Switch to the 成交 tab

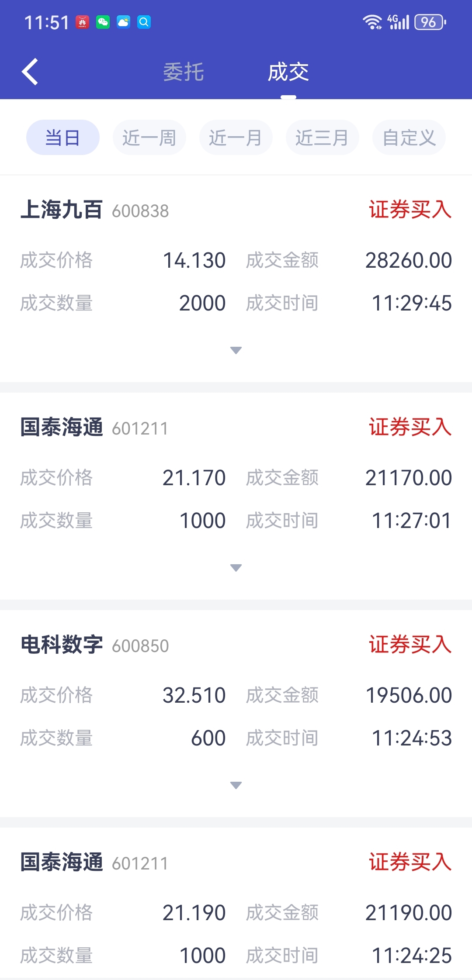(288, 72)
